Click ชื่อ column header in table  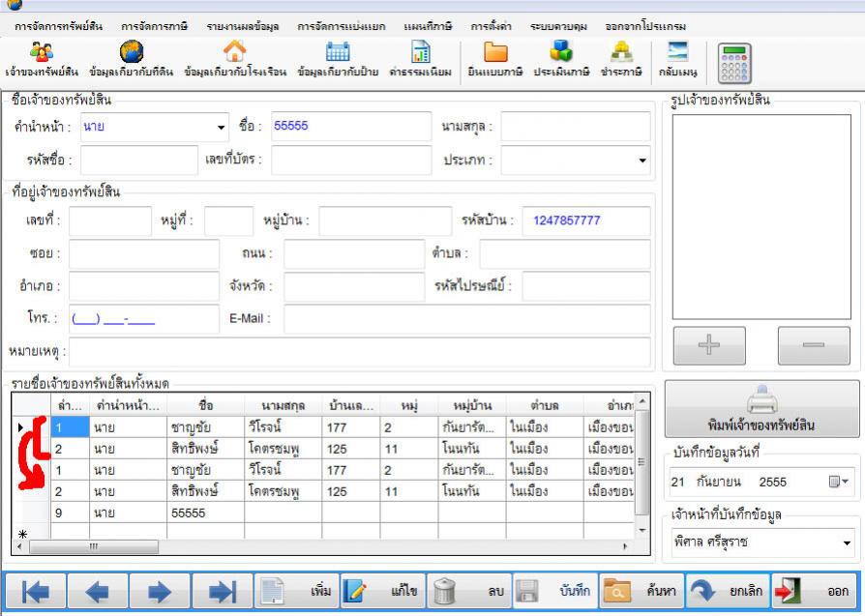point(205,406)
